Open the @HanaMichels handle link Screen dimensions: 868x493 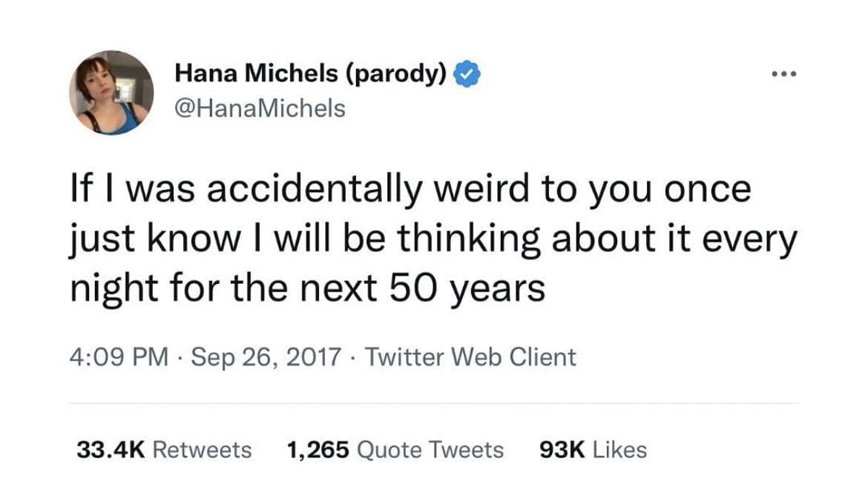coord(260,108)
